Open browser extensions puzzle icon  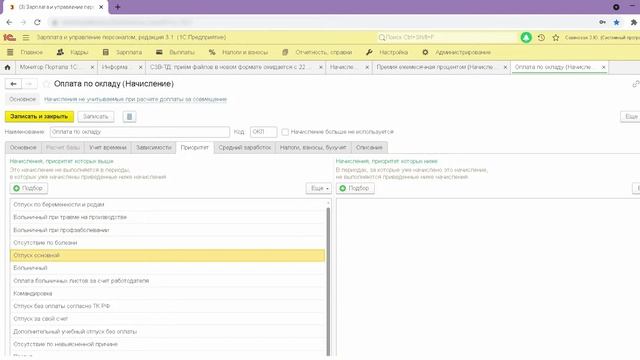633,22
